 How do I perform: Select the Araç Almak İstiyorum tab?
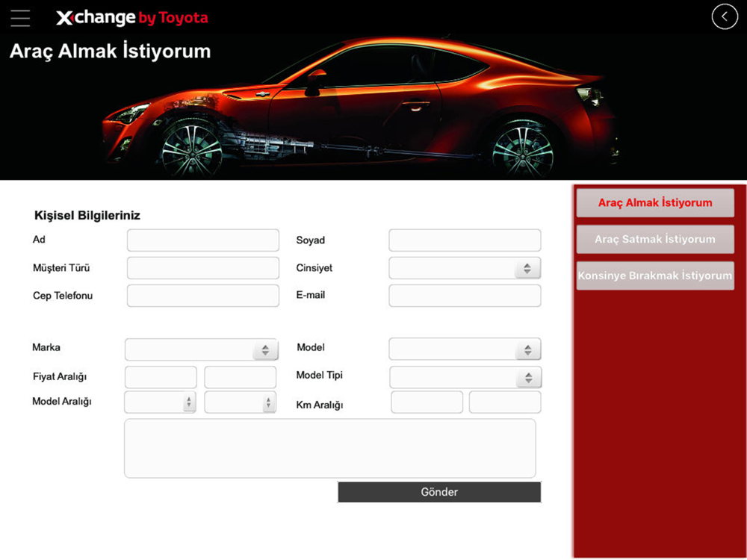click(655, 203)
